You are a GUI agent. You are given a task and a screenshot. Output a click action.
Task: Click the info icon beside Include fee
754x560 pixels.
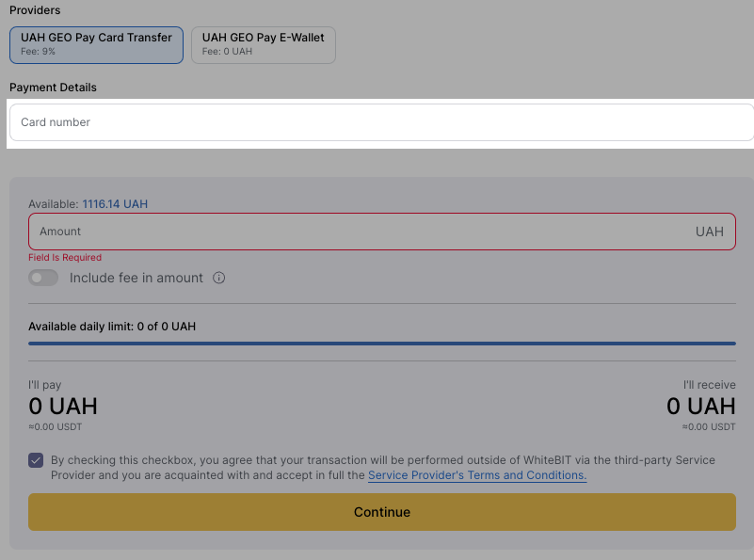click(x=218, y=278)
